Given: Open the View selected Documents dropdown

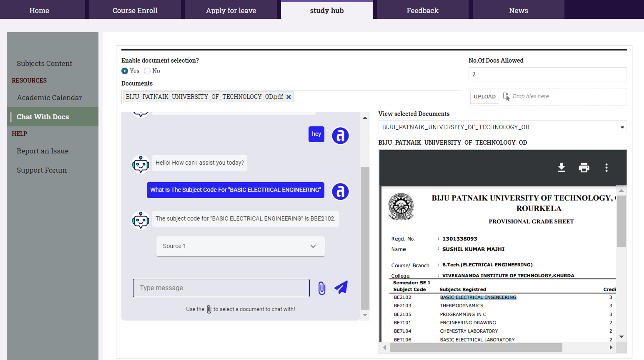Looking at the screenshot, I should (502, 127).
